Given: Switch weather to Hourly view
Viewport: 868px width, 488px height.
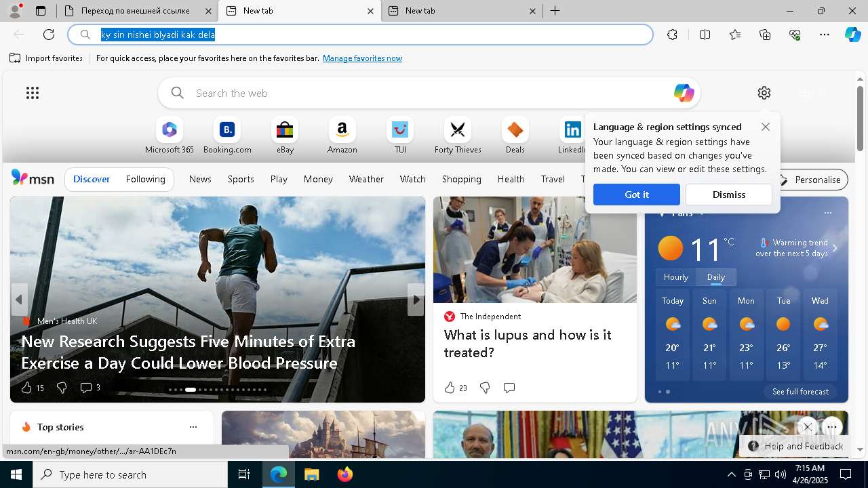Looking at the screenshot, I should [x=676, y=277].
